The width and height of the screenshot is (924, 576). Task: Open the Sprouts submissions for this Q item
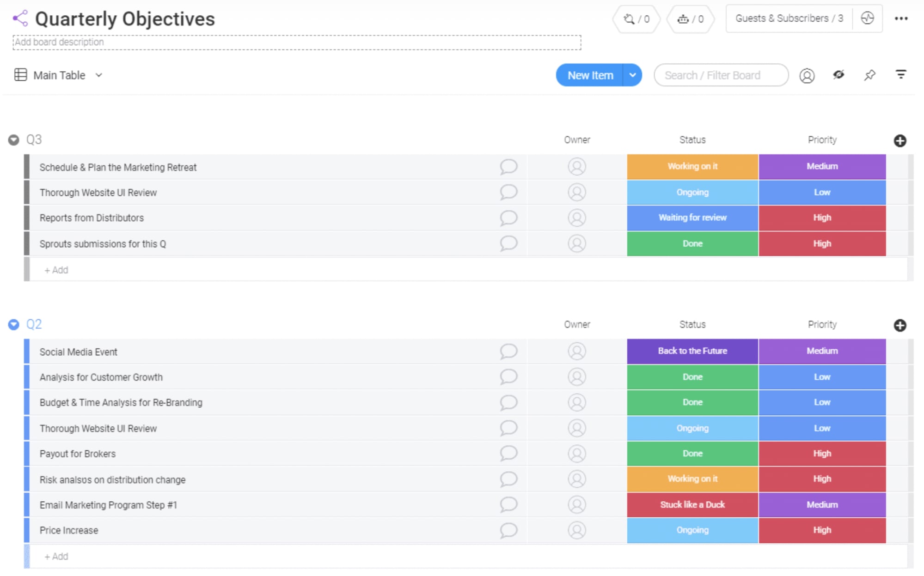click(x=103, y=244)
